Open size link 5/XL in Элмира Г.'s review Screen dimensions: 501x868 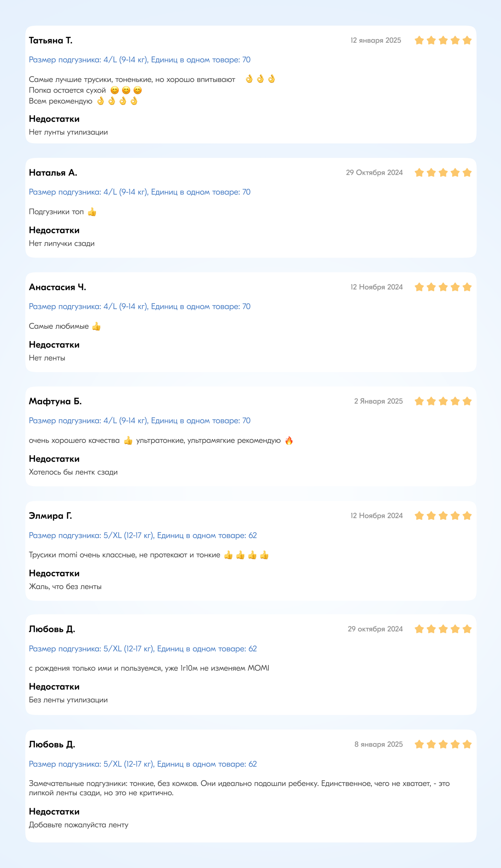pyautogui.click(x=143, y=535)
